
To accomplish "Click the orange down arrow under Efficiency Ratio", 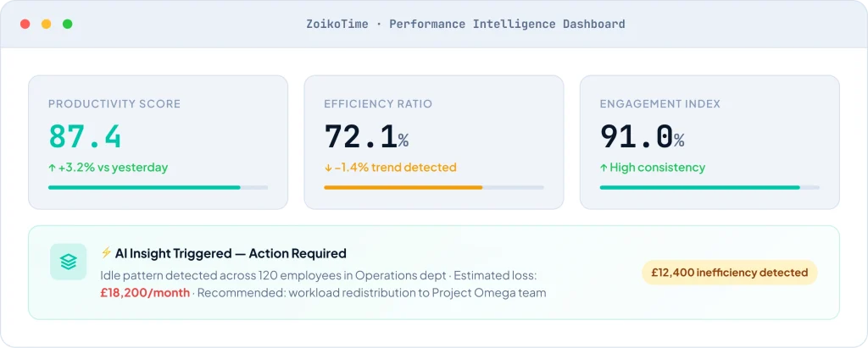I will point(328,168).
